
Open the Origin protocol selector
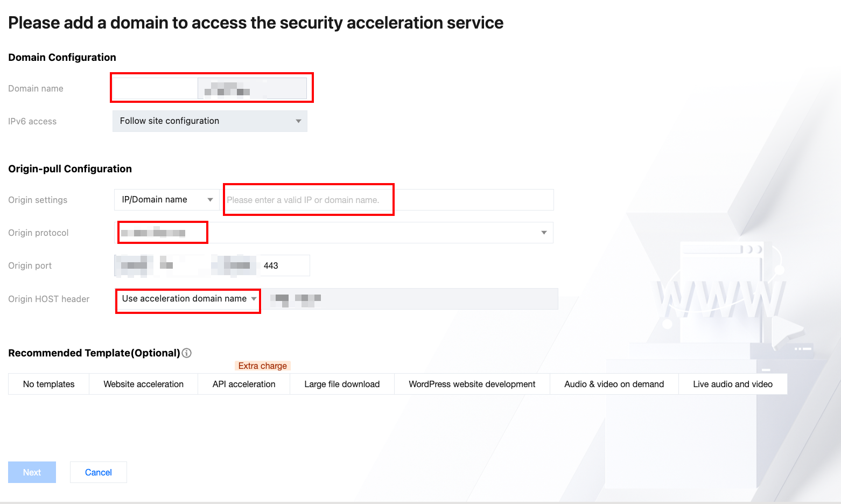pos(335,233)
